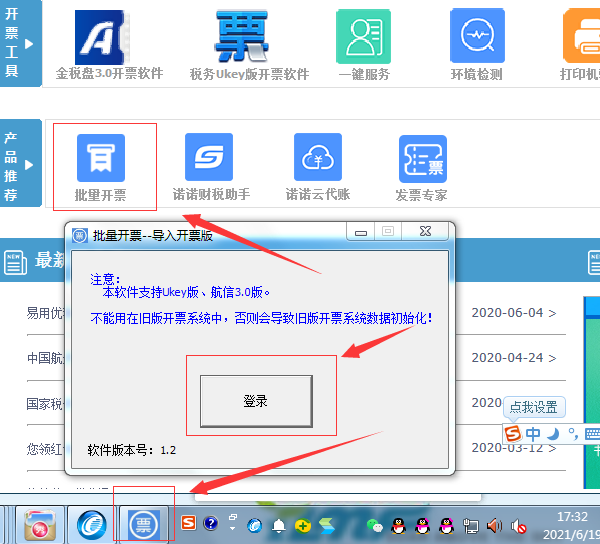
Task: Expand the arrow beside 产品推荐
Action: click(29, 165)
